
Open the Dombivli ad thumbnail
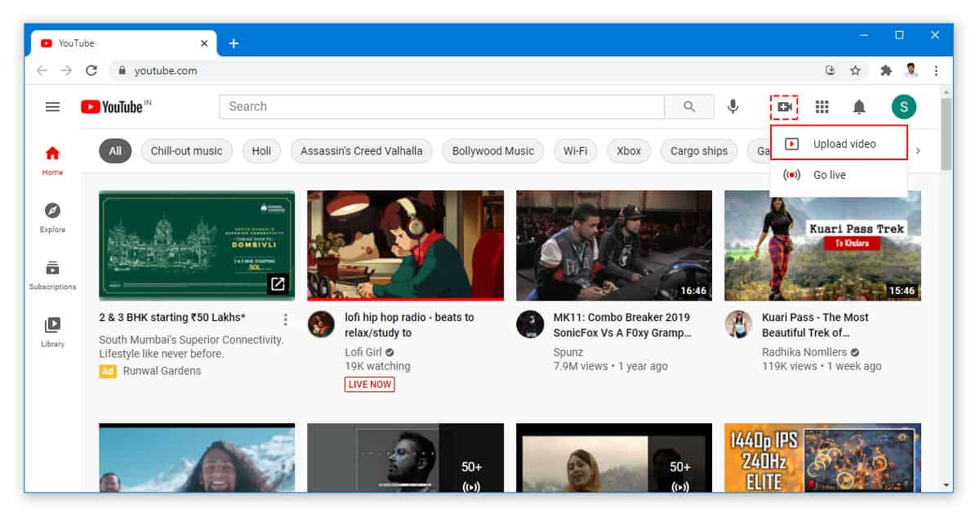pyautogui.click(x=197, y=246)
